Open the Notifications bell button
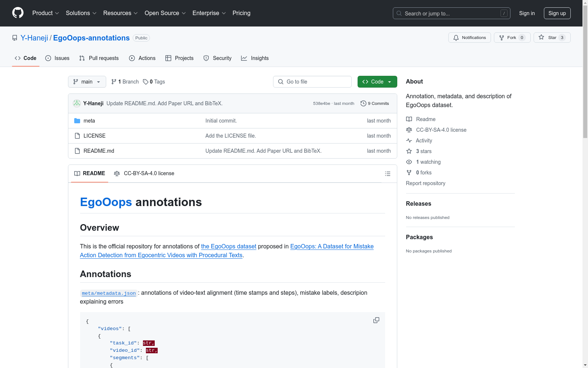Screen dimensions: 588x368 [x=469, y=38]
